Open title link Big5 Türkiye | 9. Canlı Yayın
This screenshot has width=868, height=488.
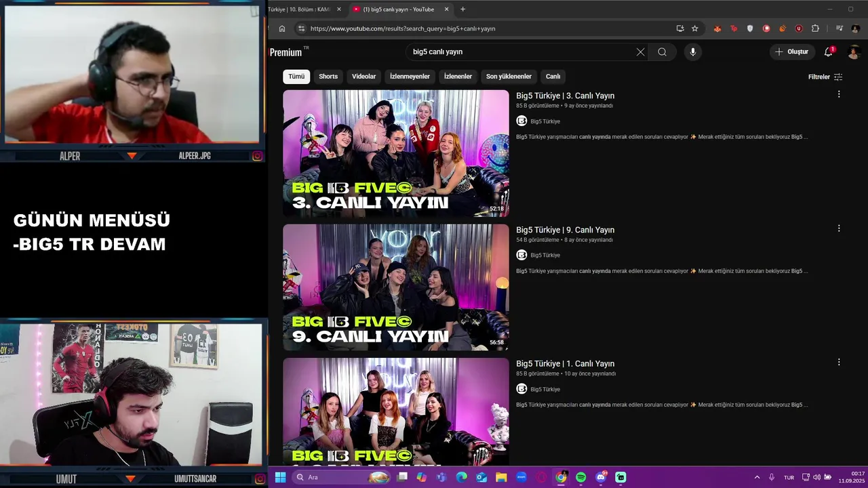coord(565,230)
